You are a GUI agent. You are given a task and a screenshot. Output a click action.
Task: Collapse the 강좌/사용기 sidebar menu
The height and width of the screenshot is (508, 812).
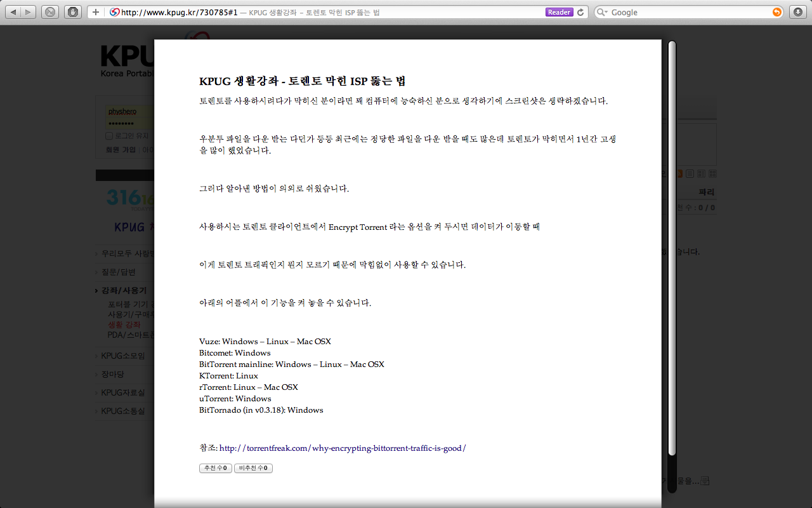(x=124, y=290)
